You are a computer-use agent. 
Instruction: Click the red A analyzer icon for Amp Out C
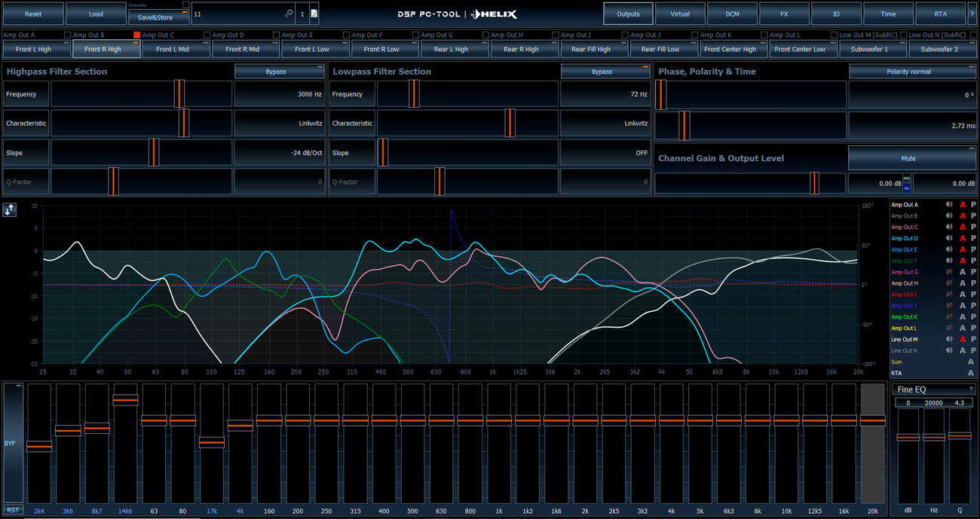(963, 227)
